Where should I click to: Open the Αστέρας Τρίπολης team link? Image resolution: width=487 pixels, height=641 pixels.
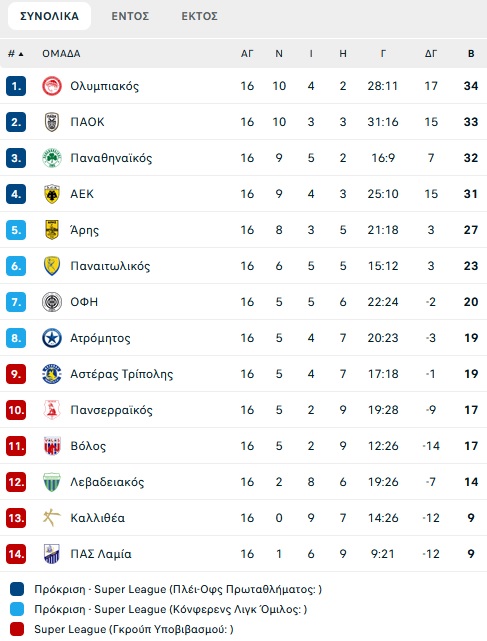(x=121, y=374)
